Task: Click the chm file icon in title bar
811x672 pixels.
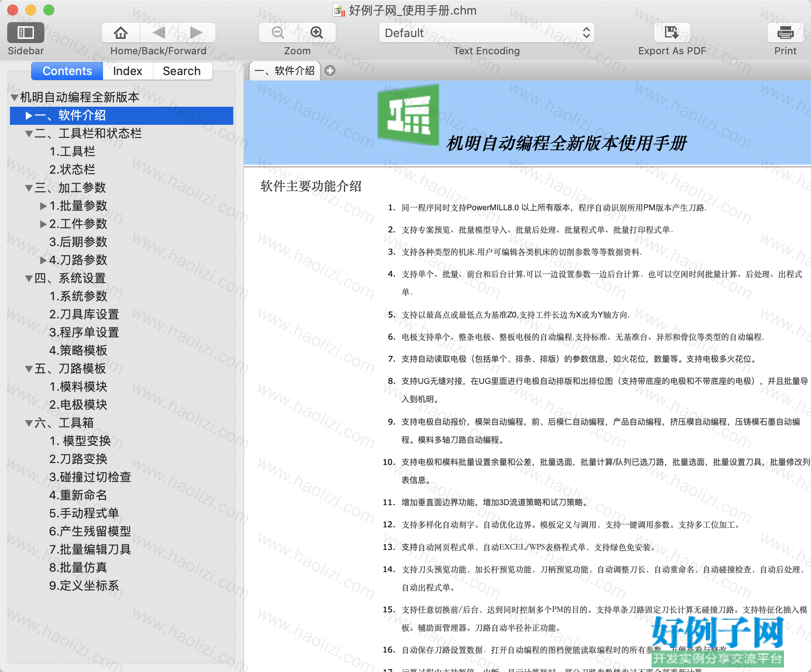Action: click(x=339, y=10)
